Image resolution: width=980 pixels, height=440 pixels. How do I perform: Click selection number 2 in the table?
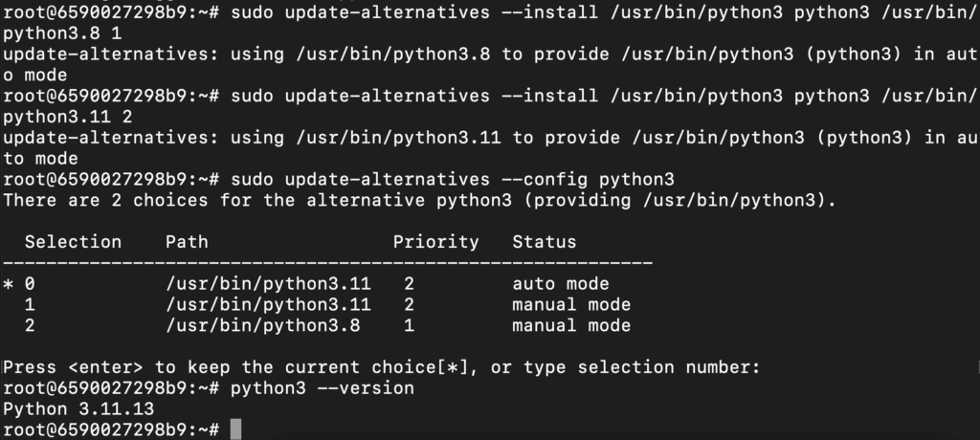tap(30, 326)
